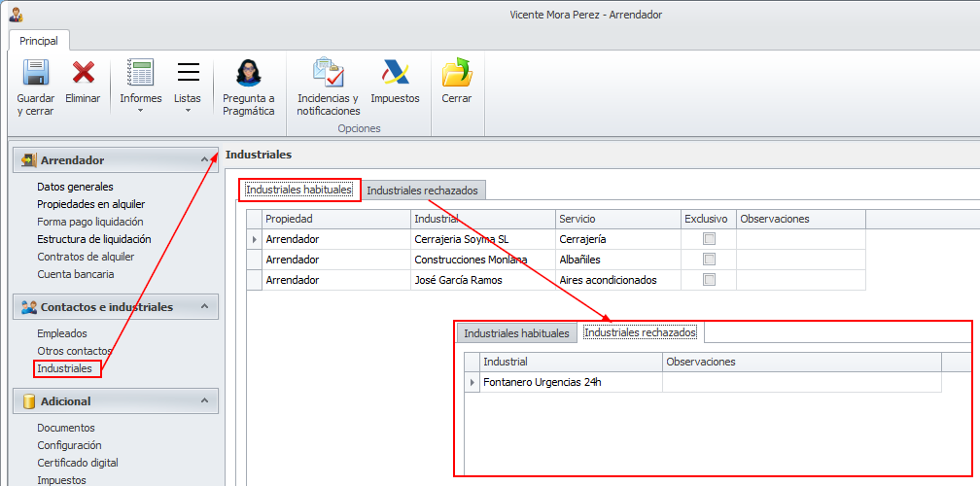Viewport: 980px width, 486px height.
Task: Click the Guardar y cerrar floppy icon
Action: [36, 73]
